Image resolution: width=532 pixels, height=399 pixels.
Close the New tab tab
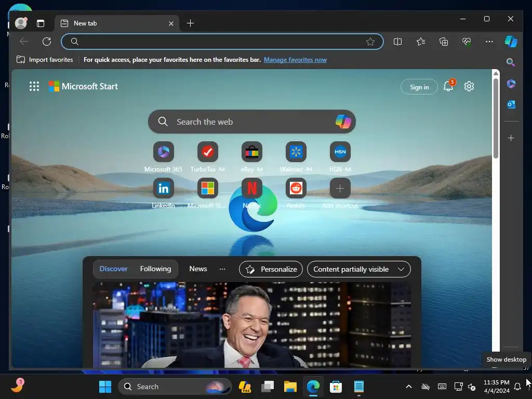(171, 23)
